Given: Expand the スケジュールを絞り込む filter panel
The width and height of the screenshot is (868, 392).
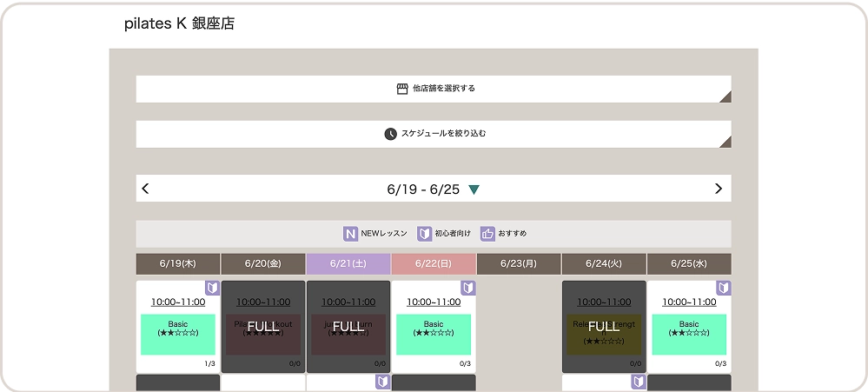Looking at the screenshot, I should click(x=434, y=134).
